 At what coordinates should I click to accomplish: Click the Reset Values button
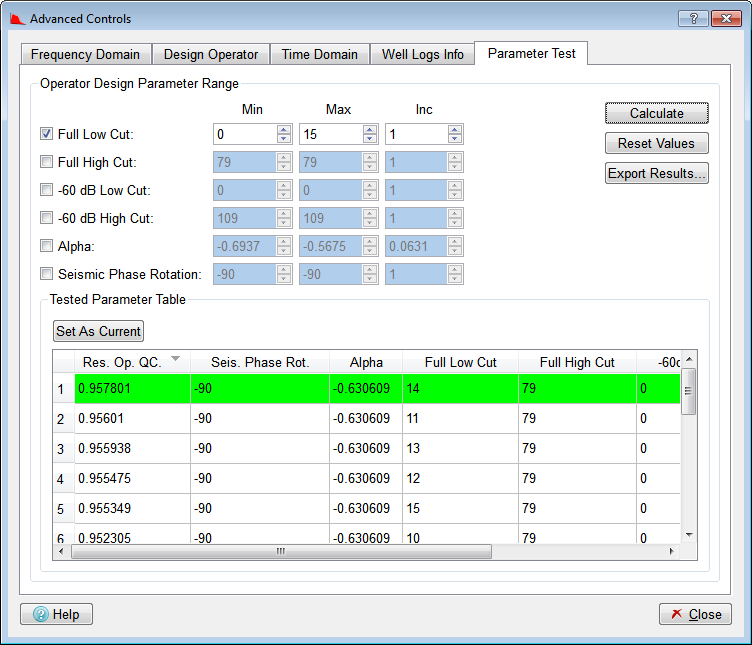tap(657, 143)
